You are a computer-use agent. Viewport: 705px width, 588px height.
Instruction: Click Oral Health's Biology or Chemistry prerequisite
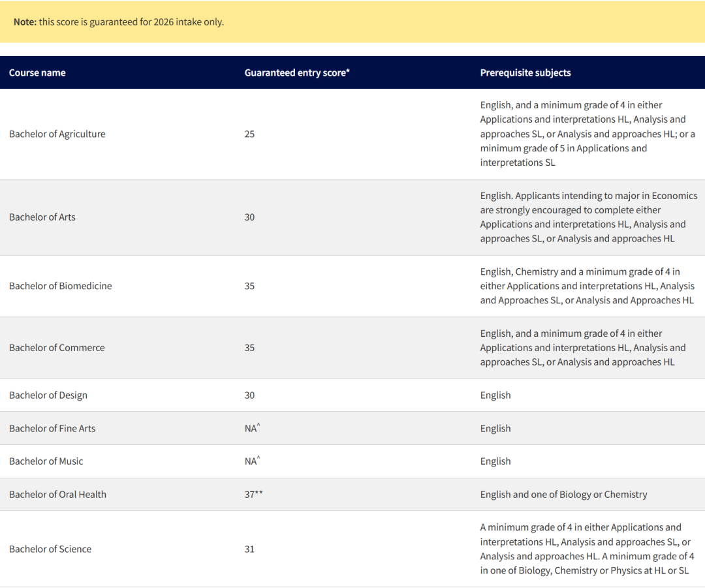[x=563, y=495]
